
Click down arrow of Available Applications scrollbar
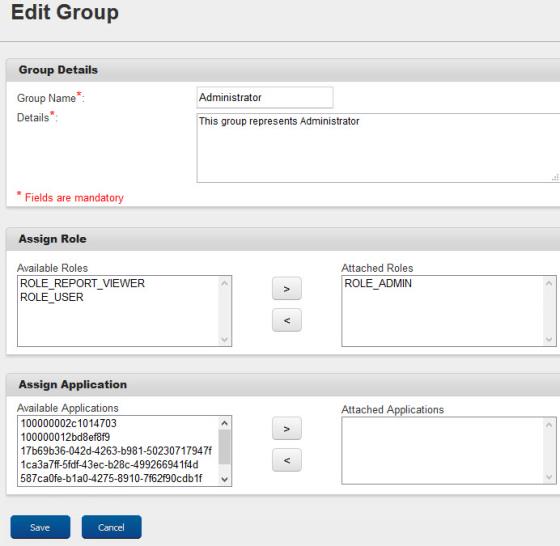224,479
